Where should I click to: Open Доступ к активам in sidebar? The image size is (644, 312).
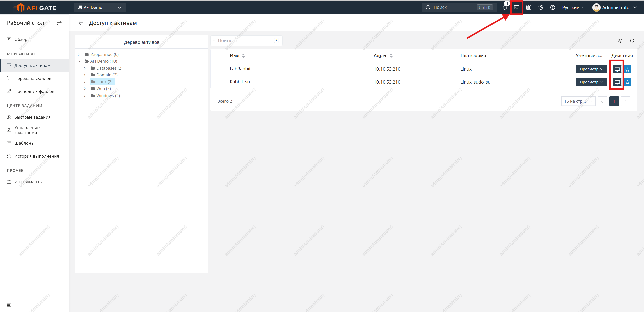click(x=34, y=65)
